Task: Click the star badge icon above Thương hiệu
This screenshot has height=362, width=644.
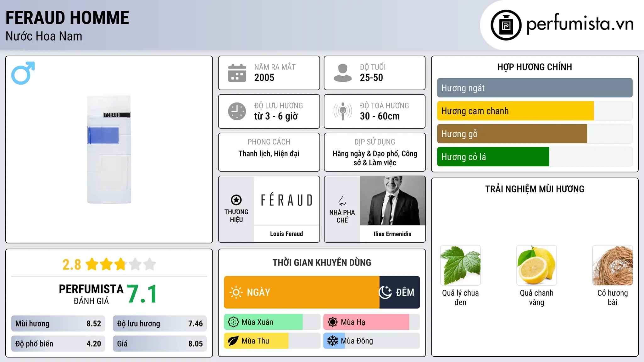Action: click(236, 200)
